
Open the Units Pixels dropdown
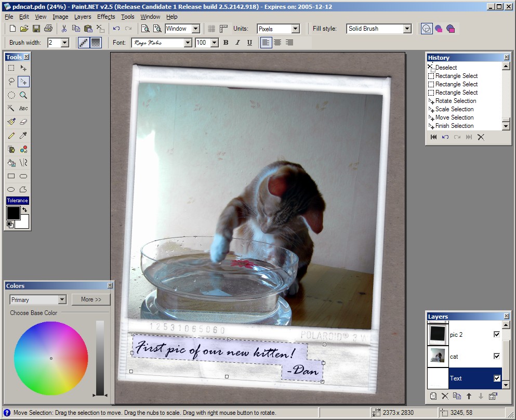[x=296, y=29]
